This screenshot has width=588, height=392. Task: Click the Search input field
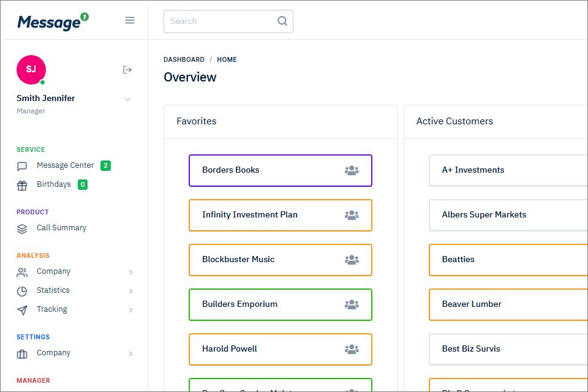[221, 21]
